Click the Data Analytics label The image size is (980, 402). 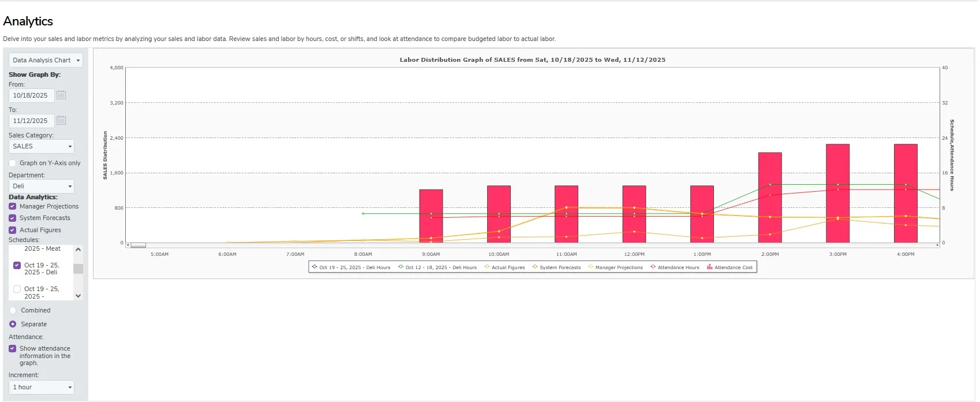tap(33, 197)
